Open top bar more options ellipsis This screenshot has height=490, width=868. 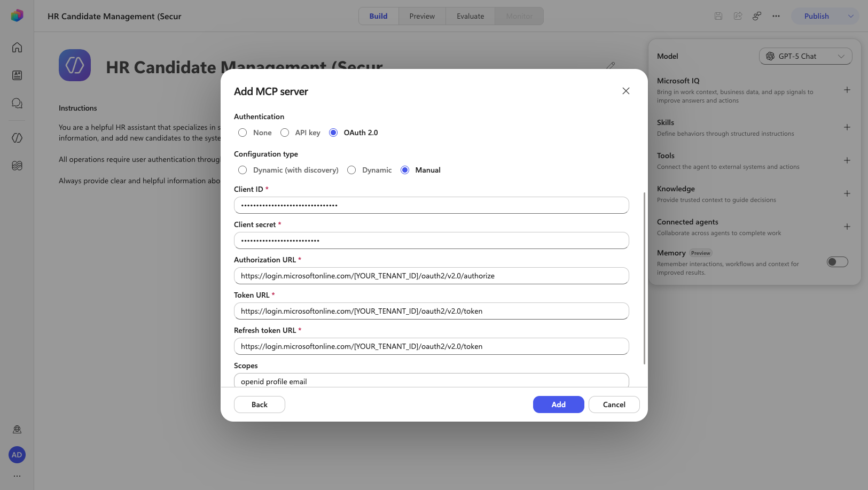tap(776, 16)
